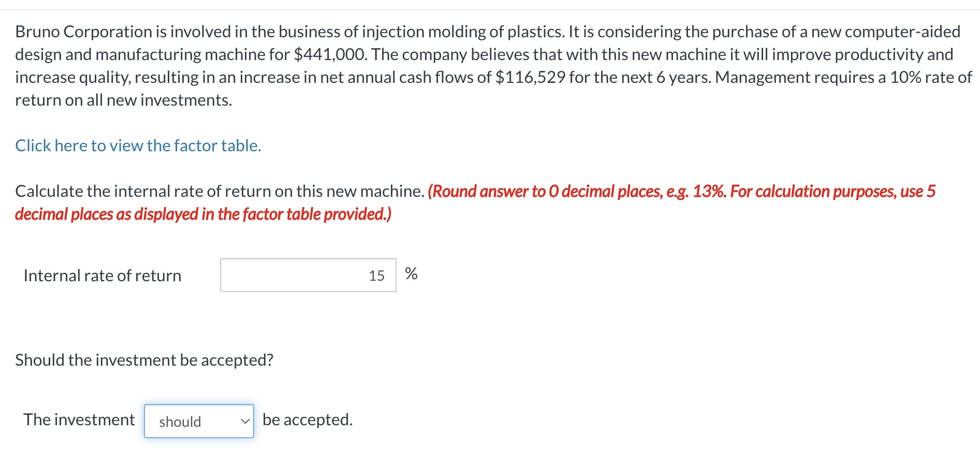980x475 pixels.
Task: Click the $116,529 annual cash flow figure
Action: tap(530, 77)
